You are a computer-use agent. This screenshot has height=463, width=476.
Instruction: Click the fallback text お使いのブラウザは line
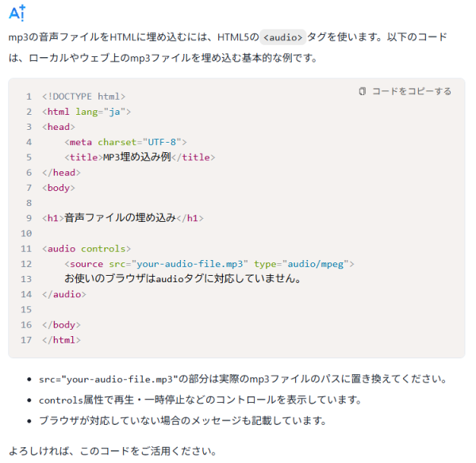click(182, 279)
